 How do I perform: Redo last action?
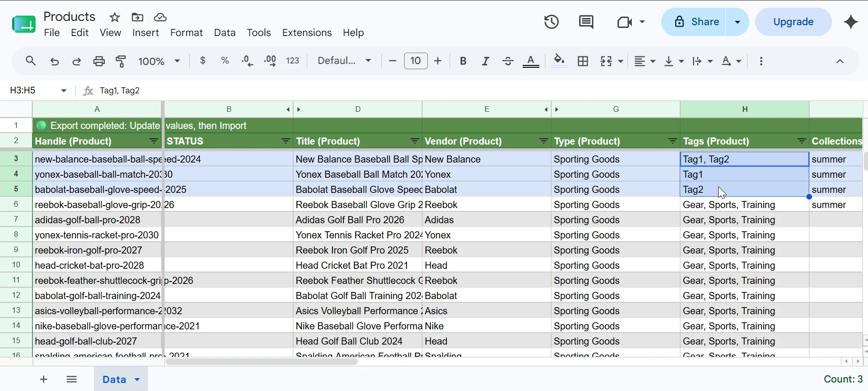click(76, 61)
